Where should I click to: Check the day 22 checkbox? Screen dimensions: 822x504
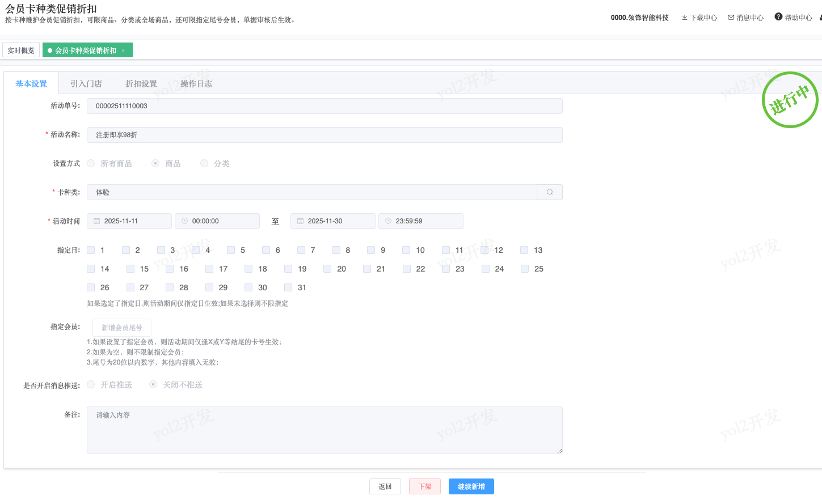pyautogui.click(x=407, y=269)
